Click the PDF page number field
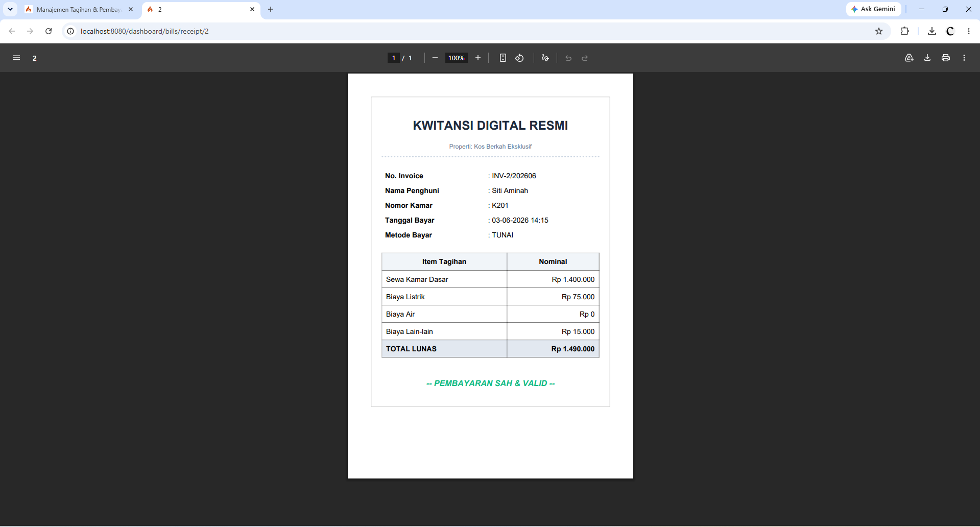Screen dimensions: 980x527 394,58
